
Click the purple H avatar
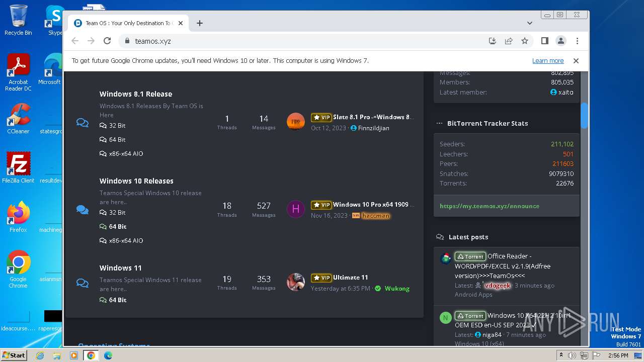tap(296, 209)
